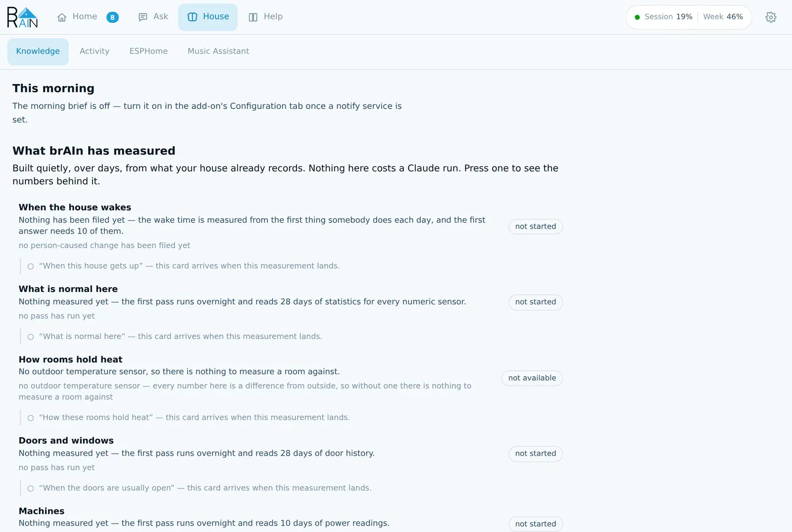Click the brAIn logo
The height and width of the screenshot is (532, 792).
coord(22,17)
